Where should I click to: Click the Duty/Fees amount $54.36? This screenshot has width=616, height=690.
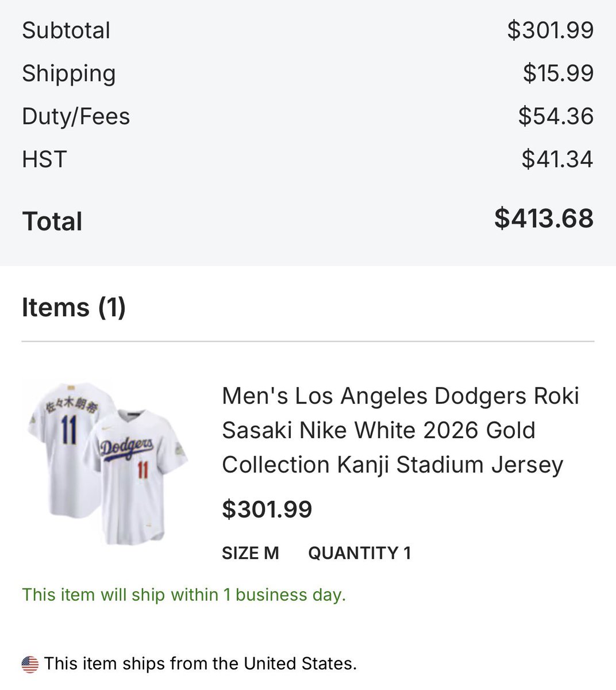pos(556,116)
